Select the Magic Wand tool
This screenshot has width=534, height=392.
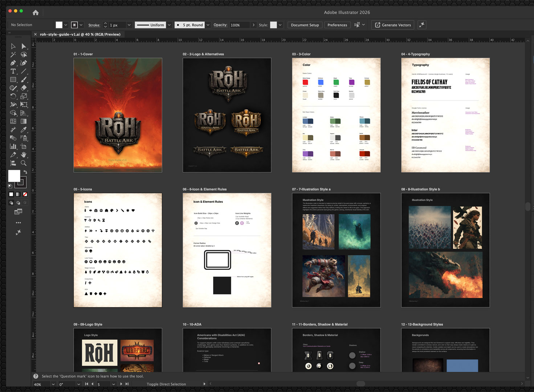13,54
